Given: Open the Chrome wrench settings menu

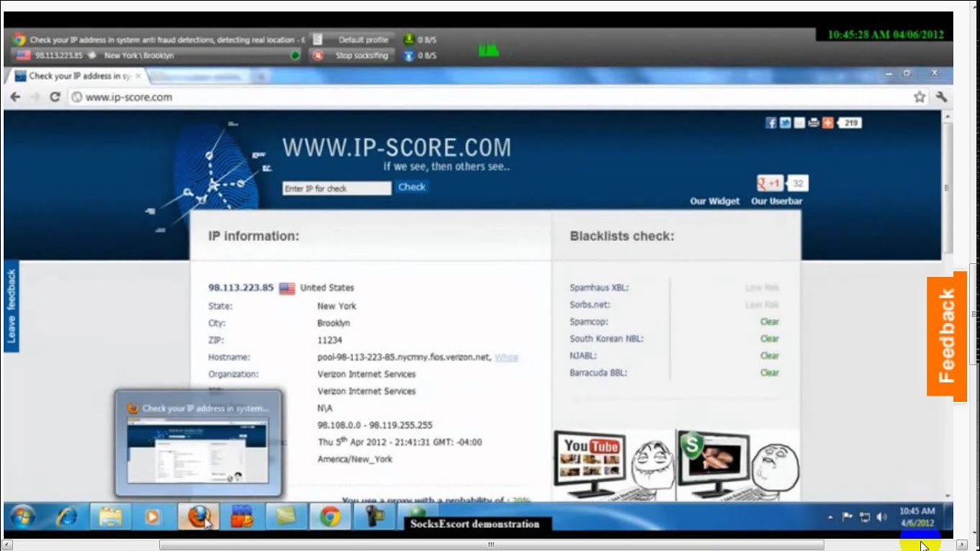Looking at the screenshot, I should pos(941,97).
